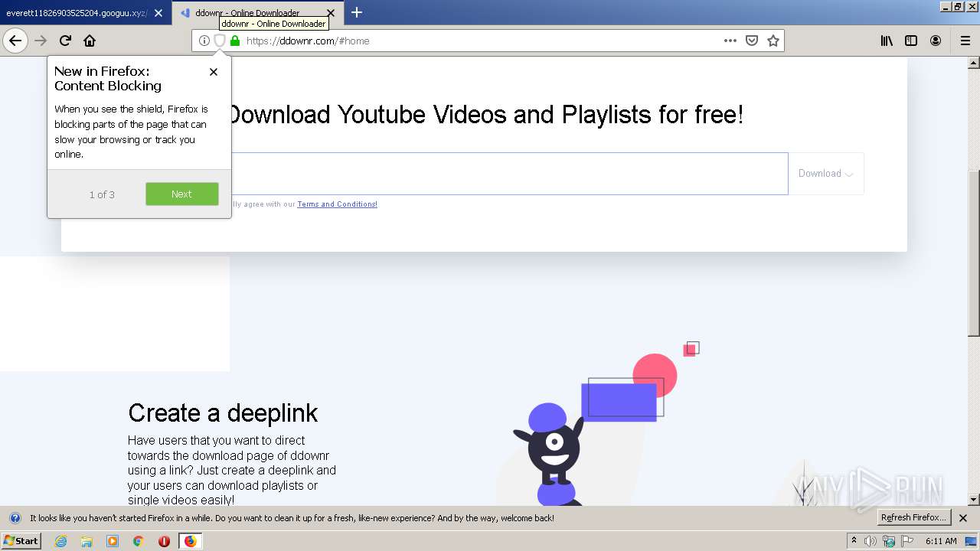Click the network tray icon

[889, 541]
